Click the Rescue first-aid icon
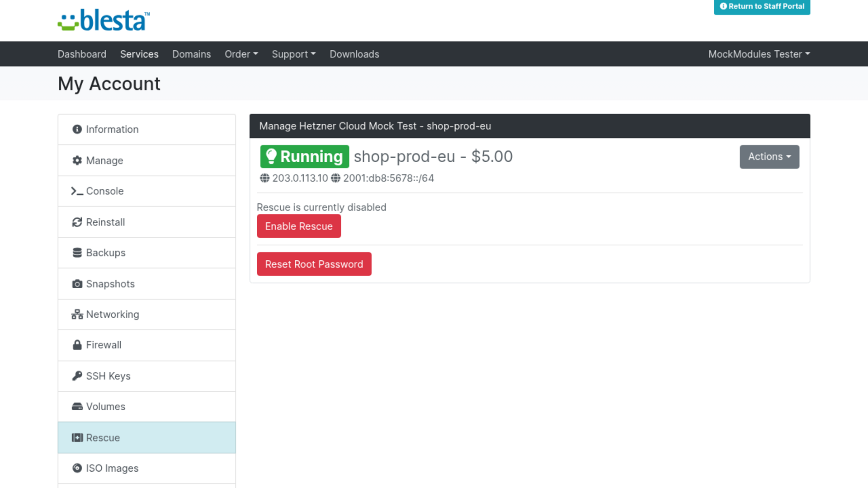This screenshot has height=488, width=868. (x=77, y=437)
